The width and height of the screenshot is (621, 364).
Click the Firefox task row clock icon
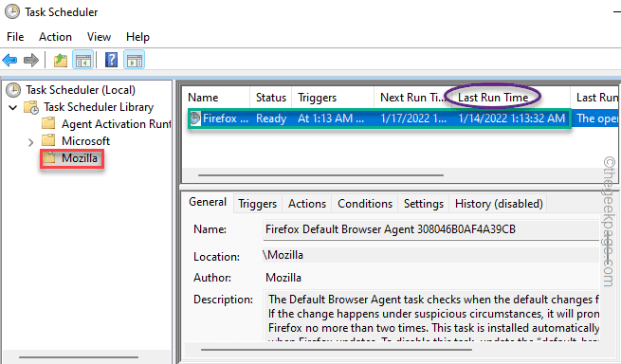pos(195,118)
